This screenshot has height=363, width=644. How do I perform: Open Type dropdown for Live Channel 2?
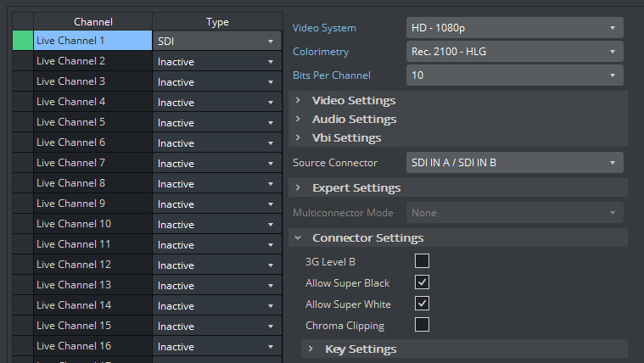(x=217, y=62)
